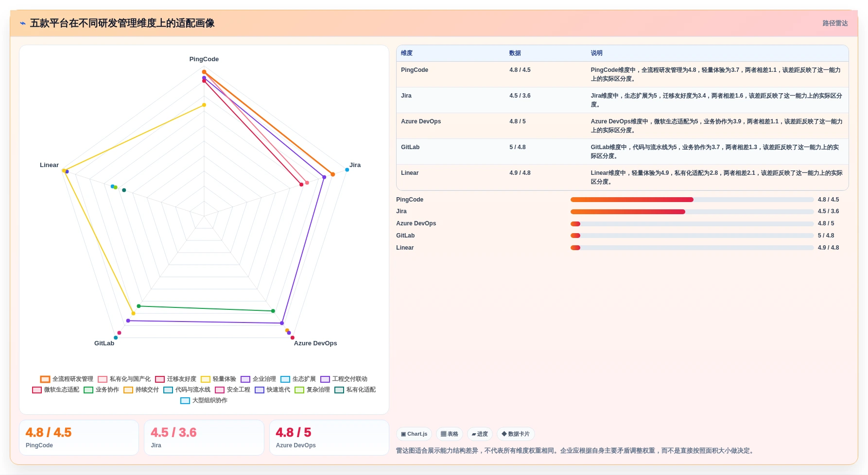Toggle the 轻量体验 legend entry
Image resolution: width=868 pixels, height=475 pixels.
click(x=218, y=379)
